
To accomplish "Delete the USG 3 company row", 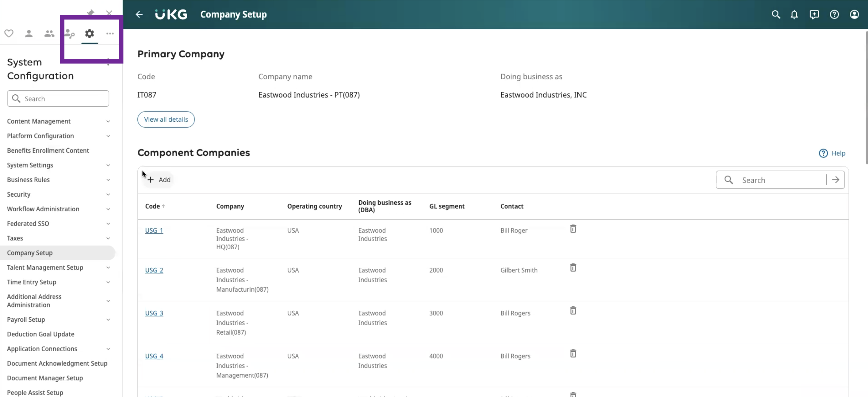I will pos(573,310).
